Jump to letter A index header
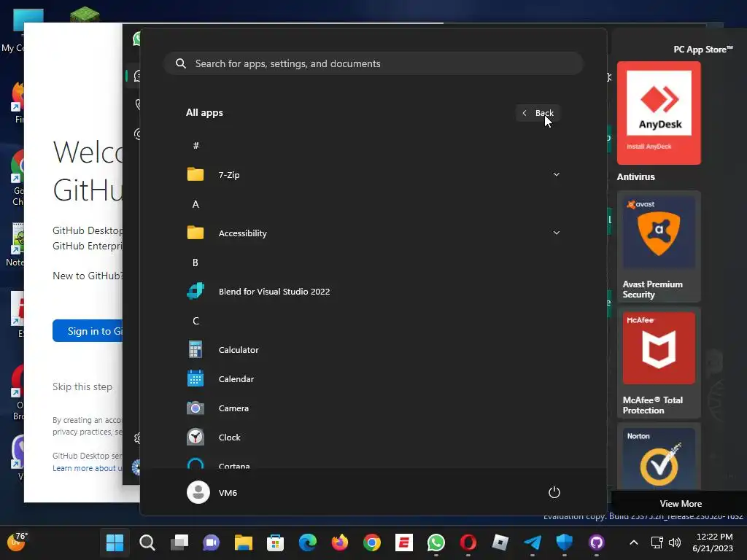The image size is (747, 560). point(196,204)
